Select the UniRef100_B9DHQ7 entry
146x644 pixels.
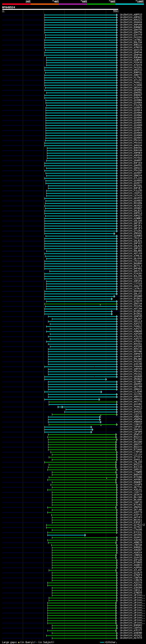point(131,95)
